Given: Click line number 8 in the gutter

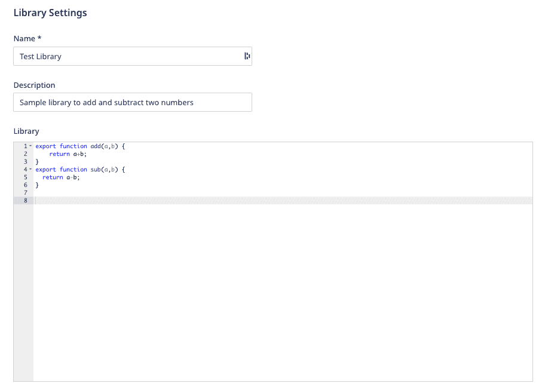Looking at the screenshot, I should 25,200.
